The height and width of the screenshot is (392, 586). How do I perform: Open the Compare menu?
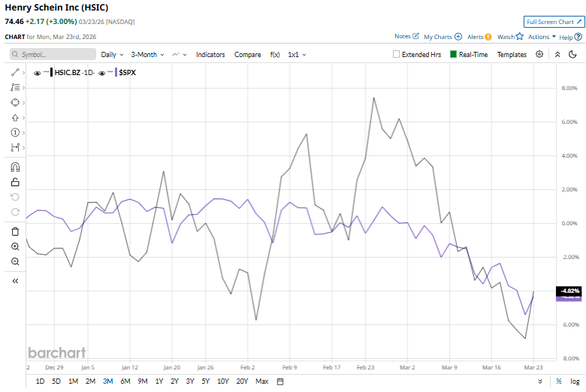click(247, 55)
